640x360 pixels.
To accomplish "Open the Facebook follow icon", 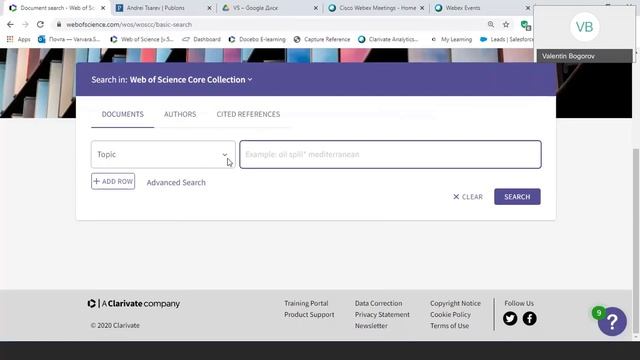I will (529, 318).
